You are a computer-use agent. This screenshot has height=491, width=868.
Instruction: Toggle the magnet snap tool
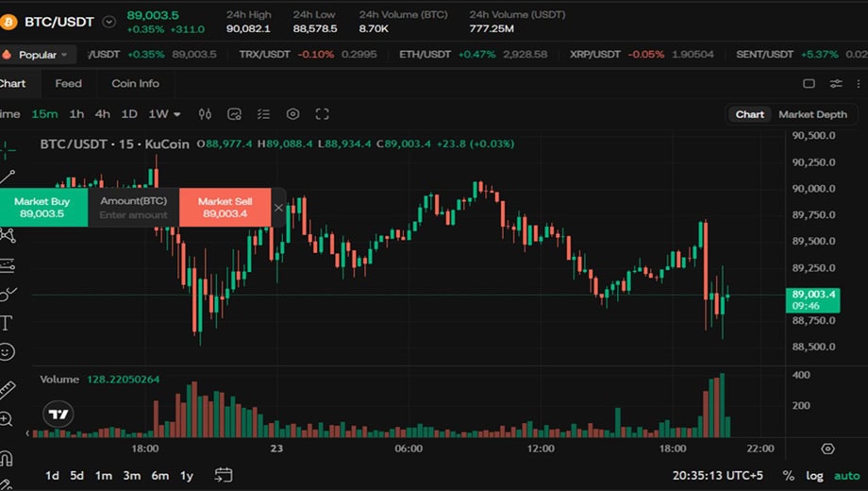6,458
